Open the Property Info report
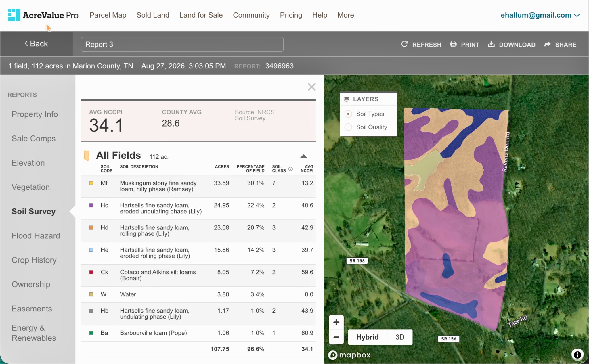This screenshot has height=364, width=589. pos(35,114)
